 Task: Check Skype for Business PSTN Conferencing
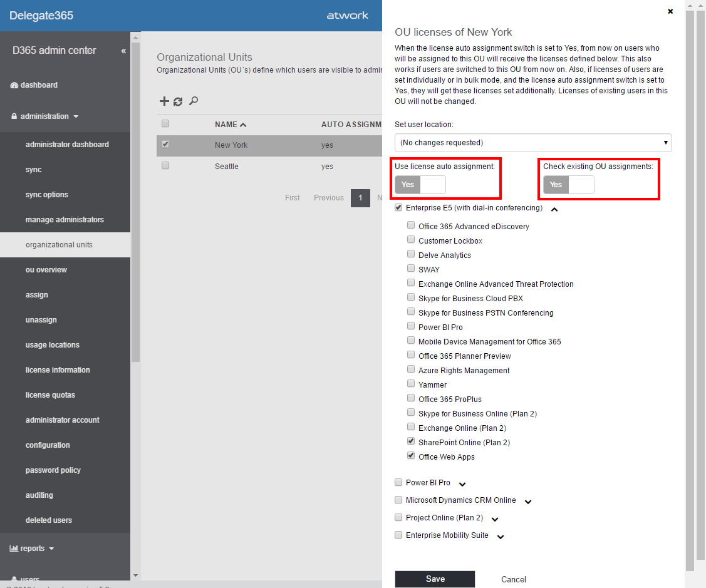(411, 312)
